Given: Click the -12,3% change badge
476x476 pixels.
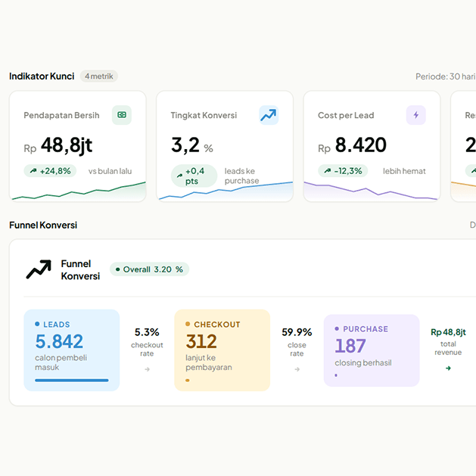Looking at the screenshot, I should coord(343,171).
